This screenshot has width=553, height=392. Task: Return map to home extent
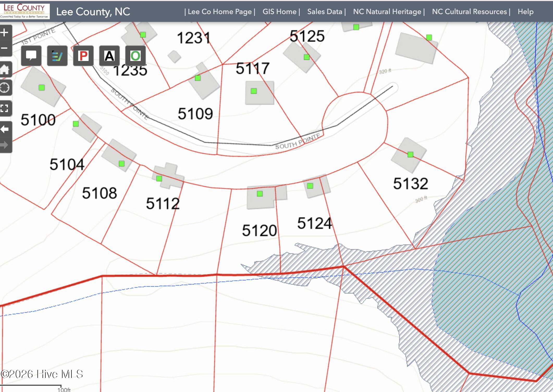pos(4,69)
